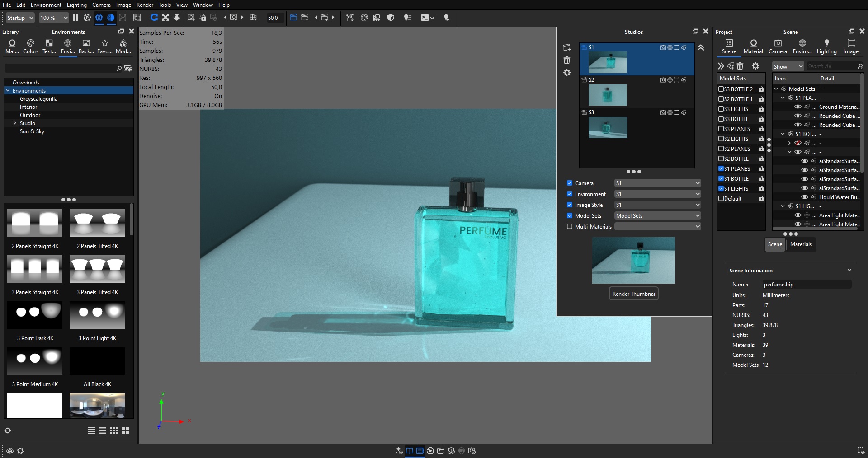Screen dimensions: 868x458
Task: Open the Studios panel gear settings
Action: click(x=567, y=73)
